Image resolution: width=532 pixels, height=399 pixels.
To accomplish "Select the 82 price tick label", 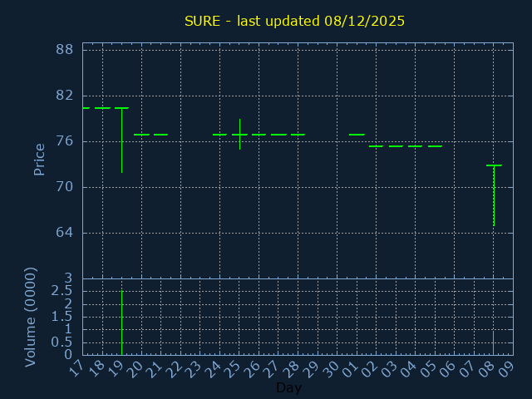I will tap(64, 96).
